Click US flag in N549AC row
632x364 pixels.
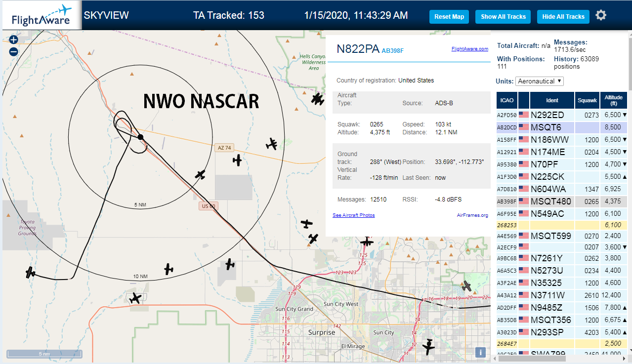click(x=524, y=214)
